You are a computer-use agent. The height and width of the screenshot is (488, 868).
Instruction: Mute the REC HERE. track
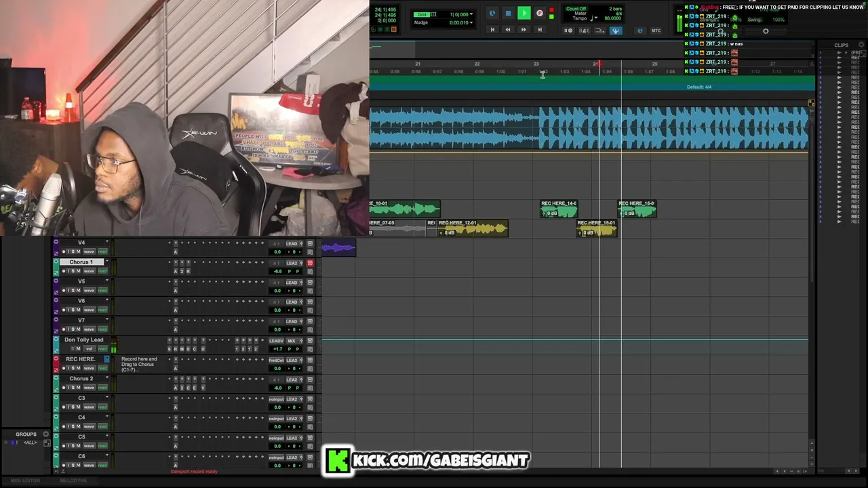[x=78, y=368]
